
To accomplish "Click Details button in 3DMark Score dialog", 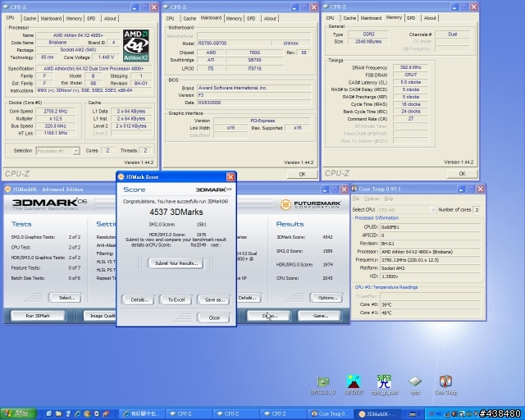I will pyautogui.click(x=139, y=299).
